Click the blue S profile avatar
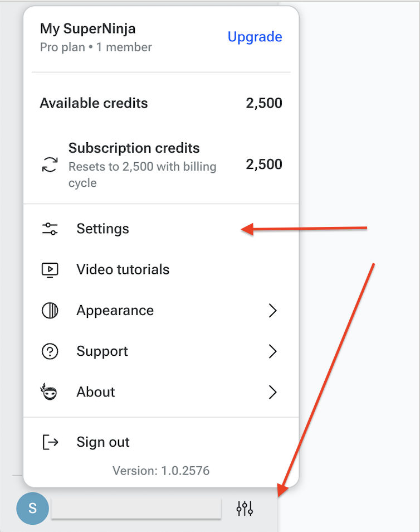 tap(32, 508)
